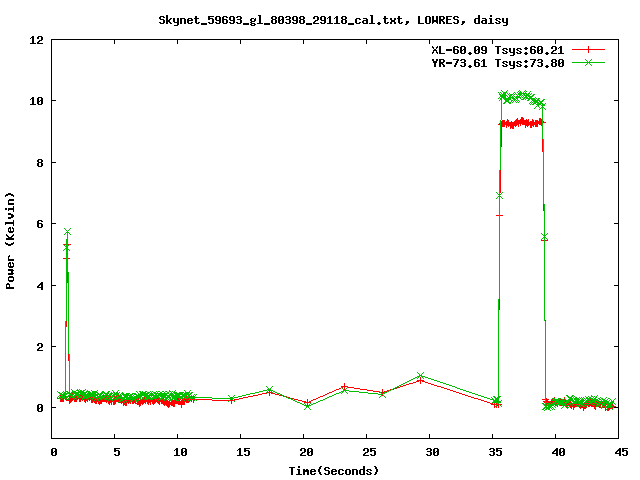Select the YR-73.61 Tsys:73.80 legend entry
Image resolution: width=640 pixels, height=480 pixels.
point(498,63)
